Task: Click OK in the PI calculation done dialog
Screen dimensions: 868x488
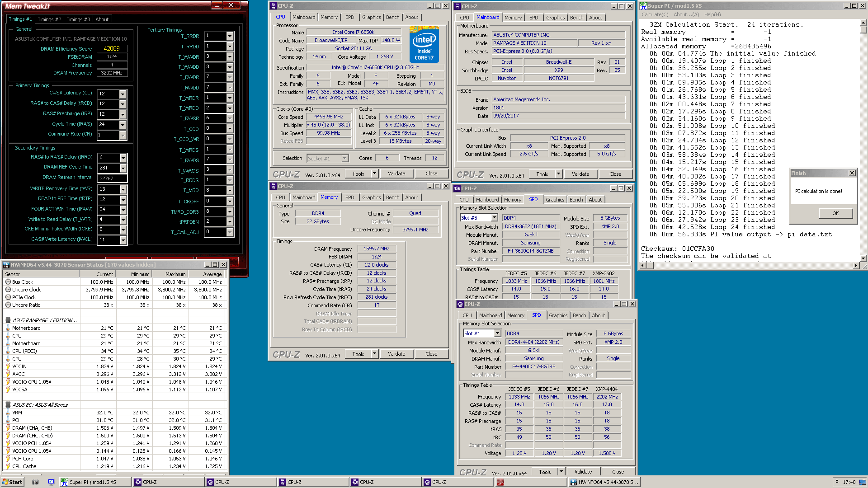Action: tap(835, 213)
